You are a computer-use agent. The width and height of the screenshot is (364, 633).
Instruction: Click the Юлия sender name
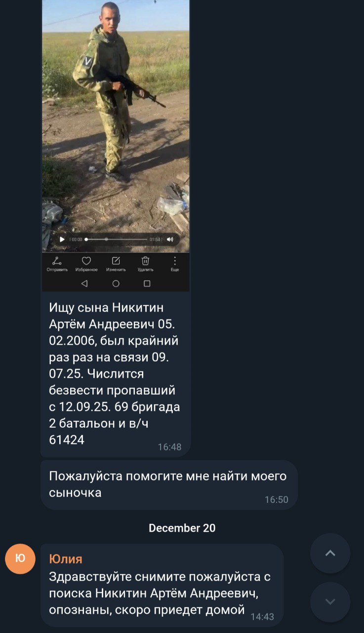point(66,559)
